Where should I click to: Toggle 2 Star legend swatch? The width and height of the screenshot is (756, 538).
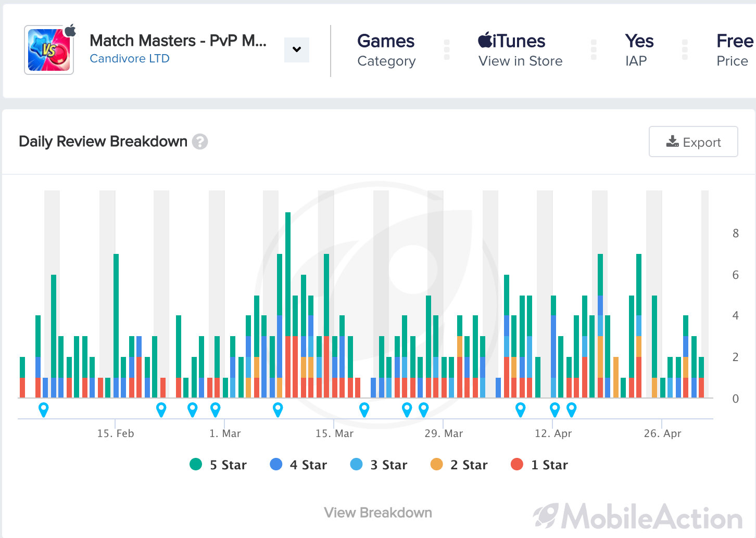point(437,464)
